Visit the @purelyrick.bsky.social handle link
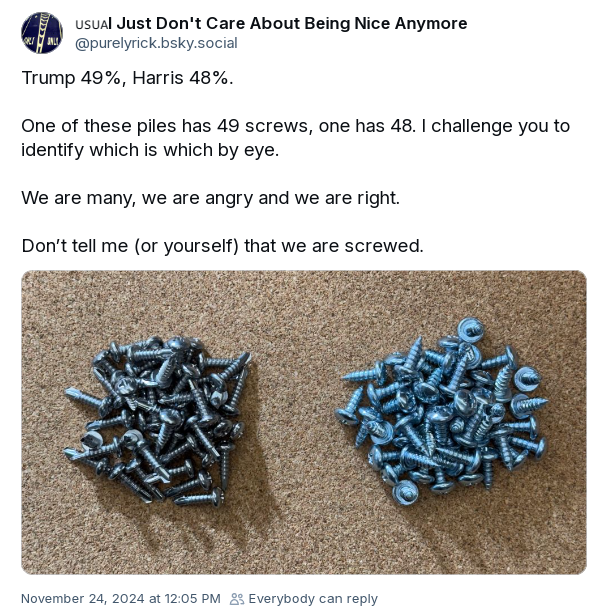 [x=156, y=43]
